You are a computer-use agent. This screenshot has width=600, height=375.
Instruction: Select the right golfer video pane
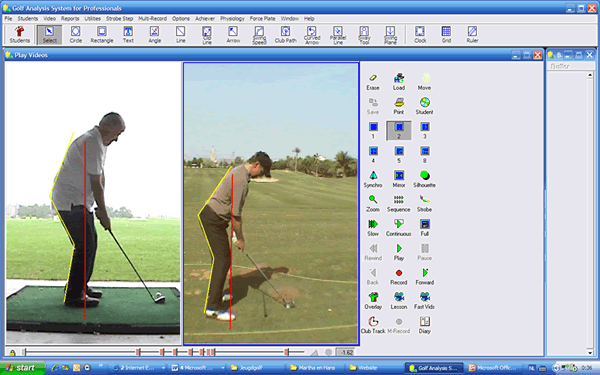[x=271, y=204]
